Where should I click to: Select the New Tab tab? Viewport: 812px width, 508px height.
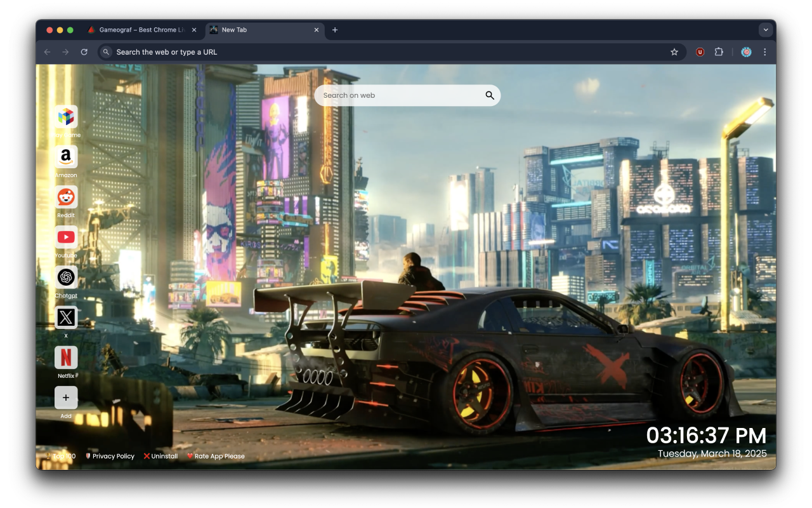coord(265,30)
